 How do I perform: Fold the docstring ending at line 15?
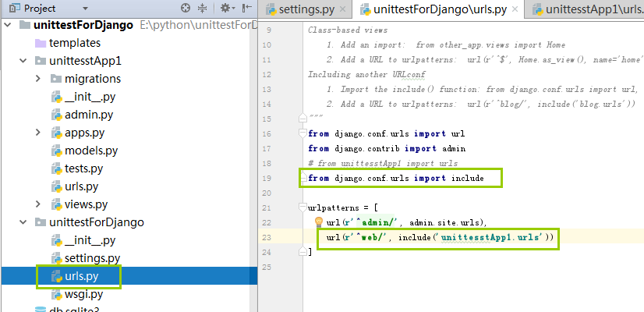pos(303,119)
